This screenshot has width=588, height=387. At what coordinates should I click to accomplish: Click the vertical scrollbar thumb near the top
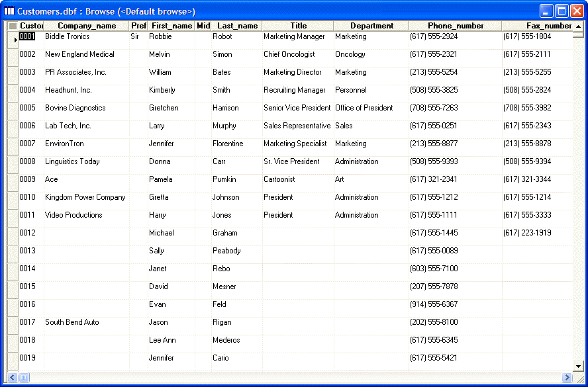click(578, 34)
